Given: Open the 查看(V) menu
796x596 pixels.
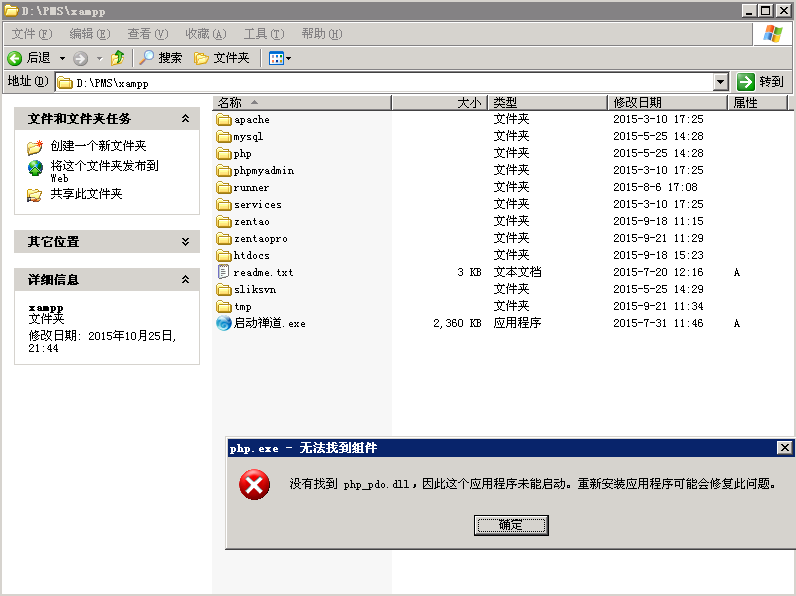Looking at the screenshot, I should point(147,34).
